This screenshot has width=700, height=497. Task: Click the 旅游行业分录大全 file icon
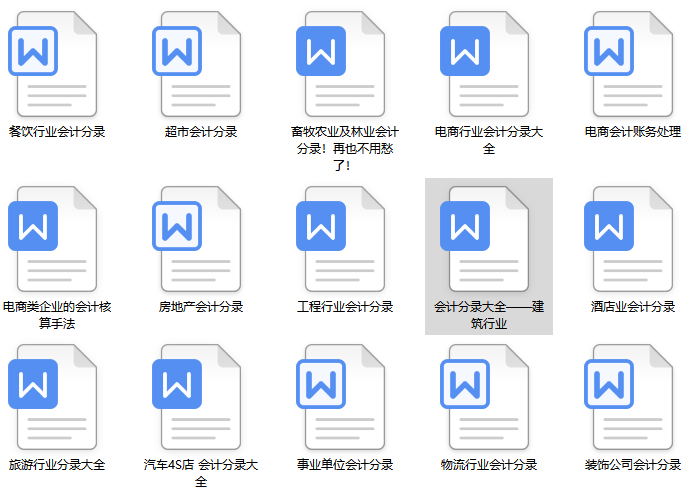coord(53,397)
